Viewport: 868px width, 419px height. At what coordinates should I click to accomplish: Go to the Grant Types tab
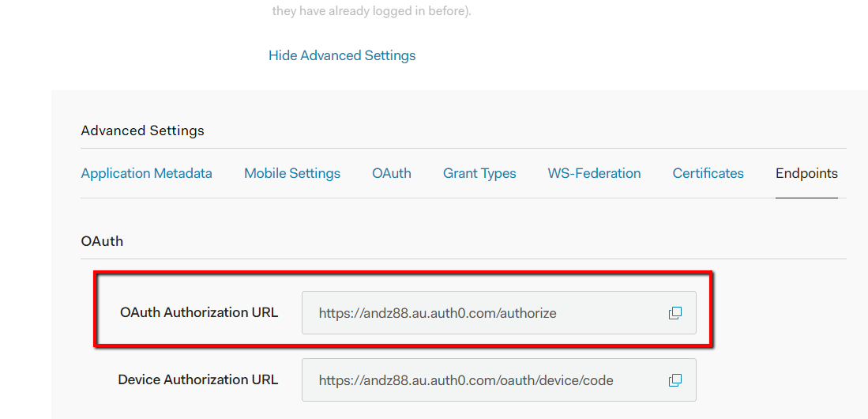point(479,173)
